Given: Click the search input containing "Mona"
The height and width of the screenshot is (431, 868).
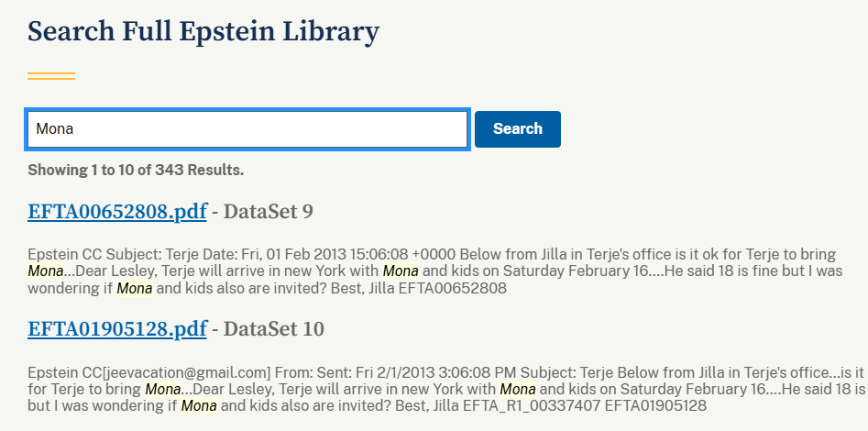Looking at the screenshot, I should coord(247,129).
